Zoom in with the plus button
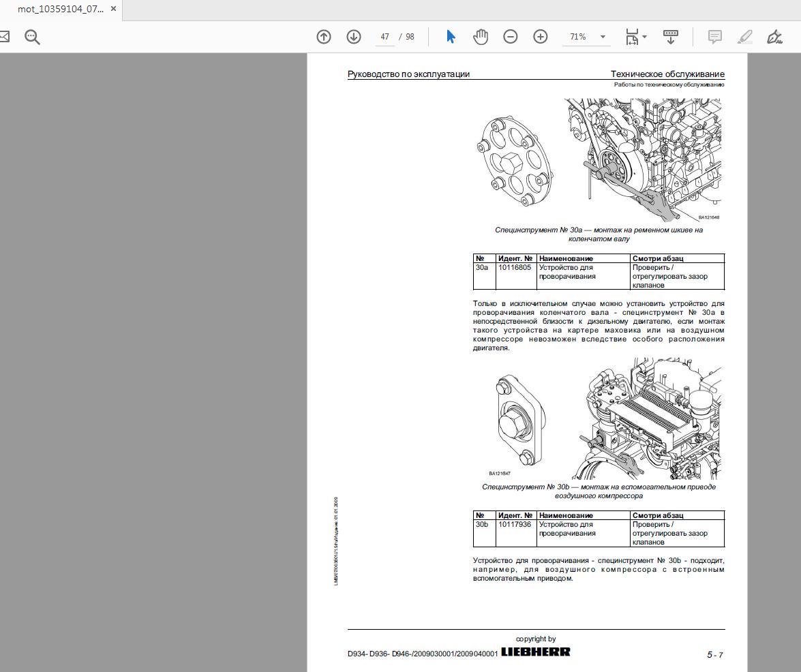This screenshot has height=672, width=801. [540, 36]
